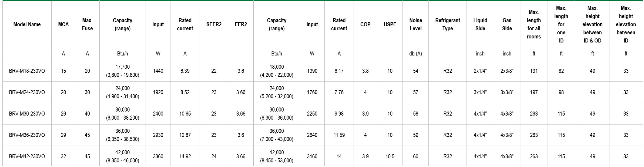644x167 pixels.
Task: Click the BRV-M36-230VO model cell
Action: 27,135
